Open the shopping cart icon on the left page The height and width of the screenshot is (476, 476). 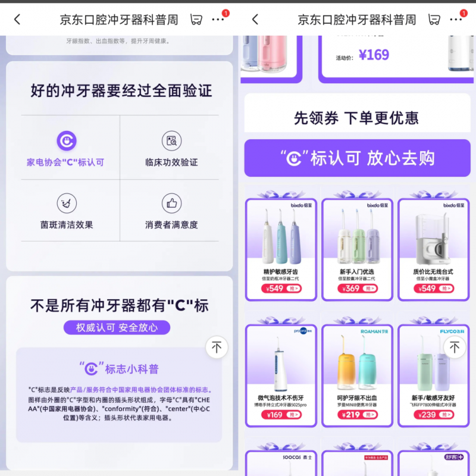click(196, 18)
